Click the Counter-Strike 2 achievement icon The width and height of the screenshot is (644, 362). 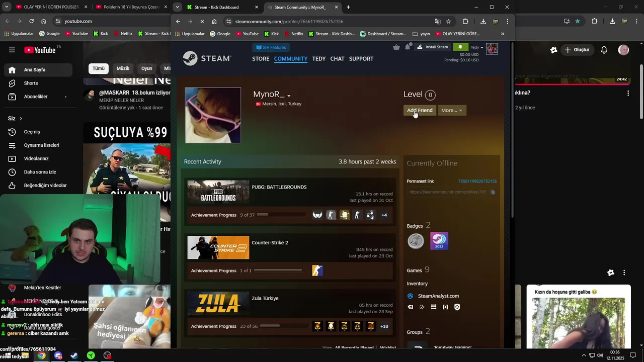tap(317, 271)
